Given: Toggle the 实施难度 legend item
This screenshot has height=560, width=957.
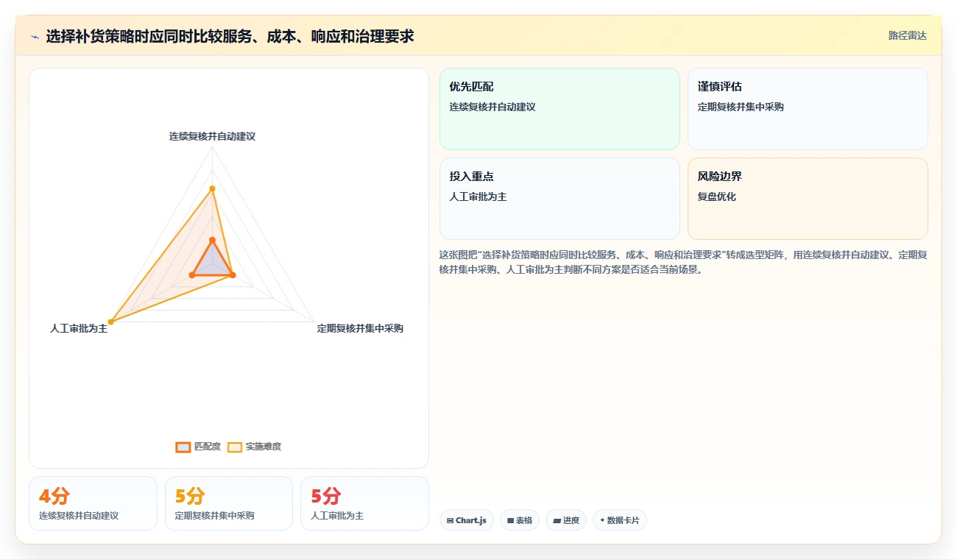Looking at the screenshot, I should (x=254, y=447).
